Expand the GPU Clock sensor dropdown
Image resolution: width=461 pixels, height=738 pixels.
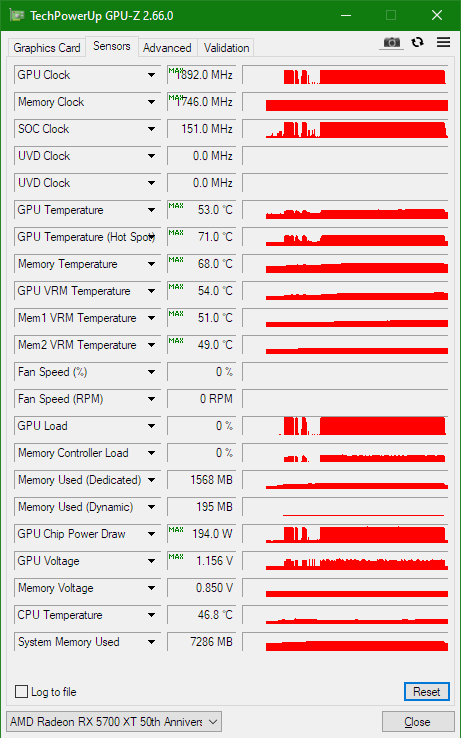tap(151, 75)
